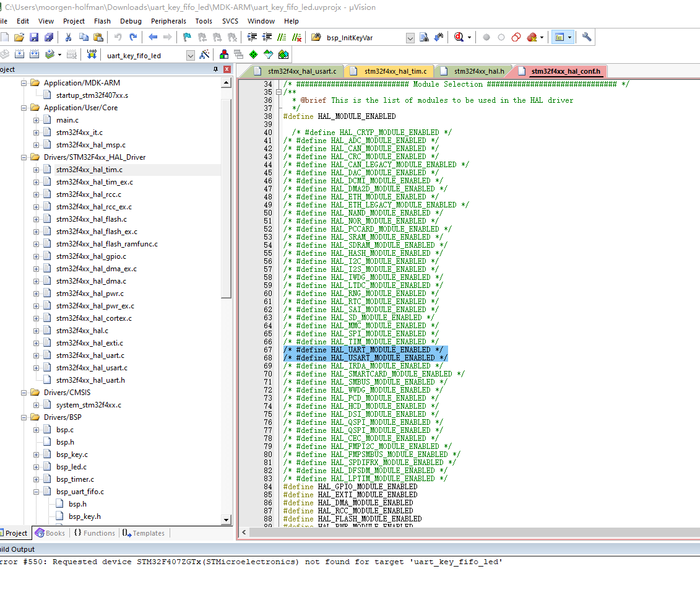This screenshot has height=605, width=700.
Task: Open Options for Target wand icon
Action: (204, 54)
